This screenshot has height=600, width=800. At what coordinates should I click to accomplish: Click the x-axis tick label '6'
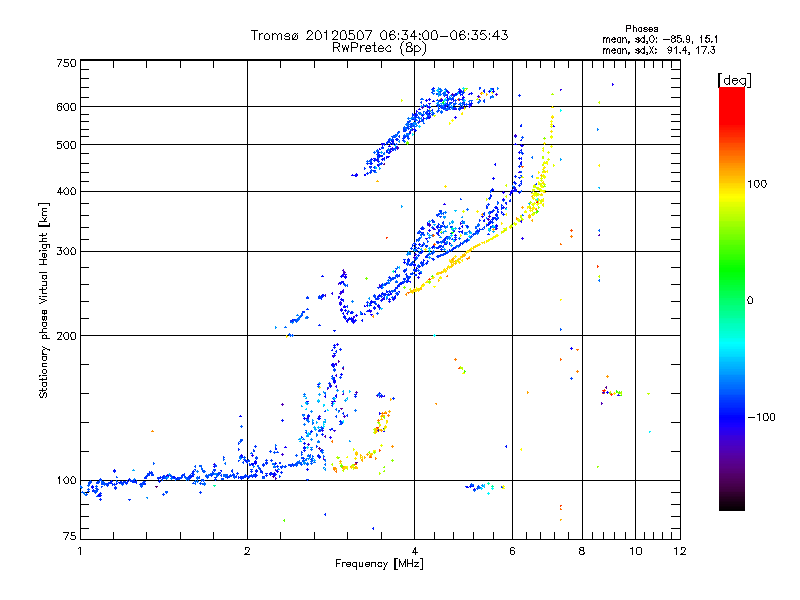[x=512, y=551]
